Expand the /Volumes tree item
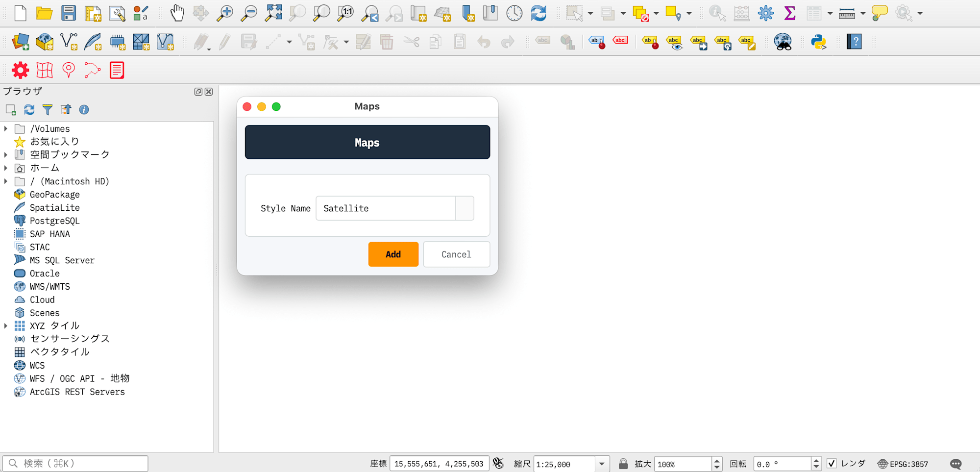The image size is (980, 472). (x=6, y=128)
